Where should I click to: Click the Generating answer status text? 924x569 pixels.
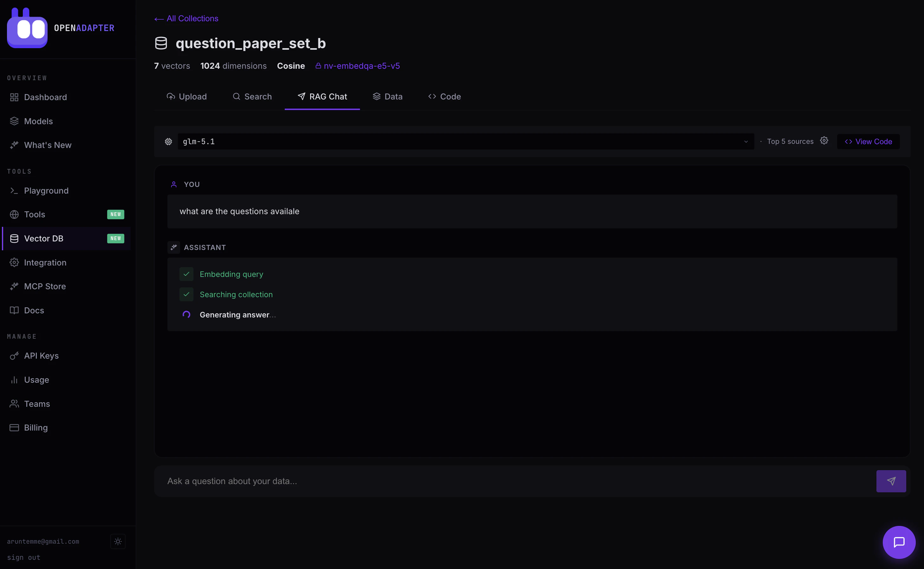pos(238,315)
